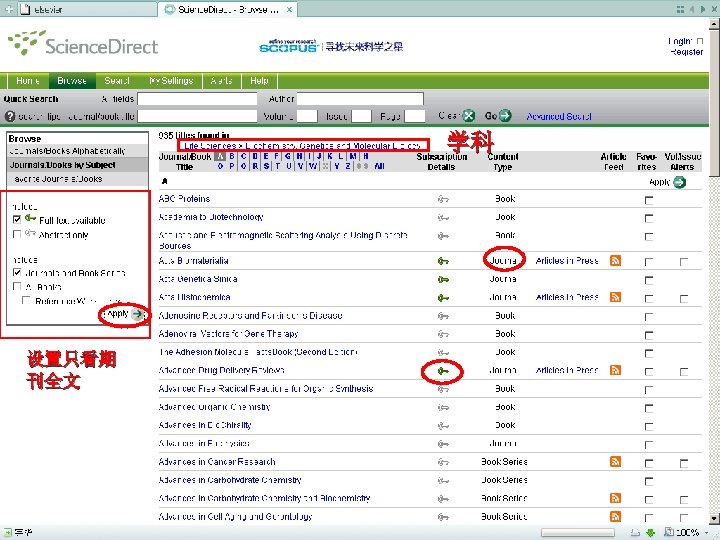Open the Advanced Search link
Viewport: 720px width, 540px height.
pyautogui.click(x=559, y=116)
